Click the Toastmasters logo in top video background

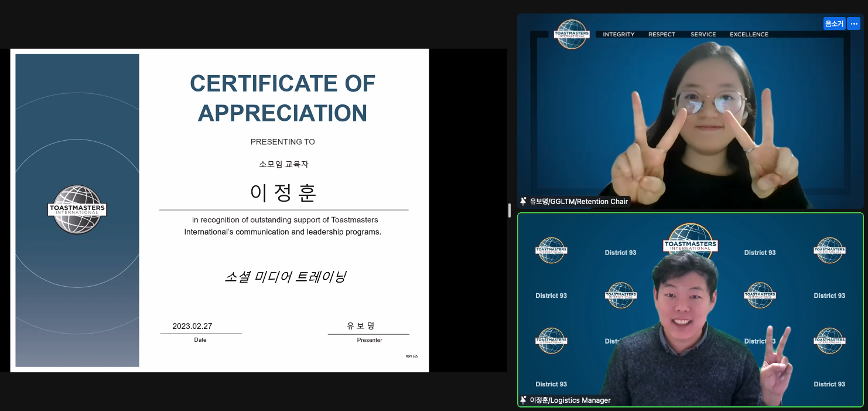click(571, 34)
